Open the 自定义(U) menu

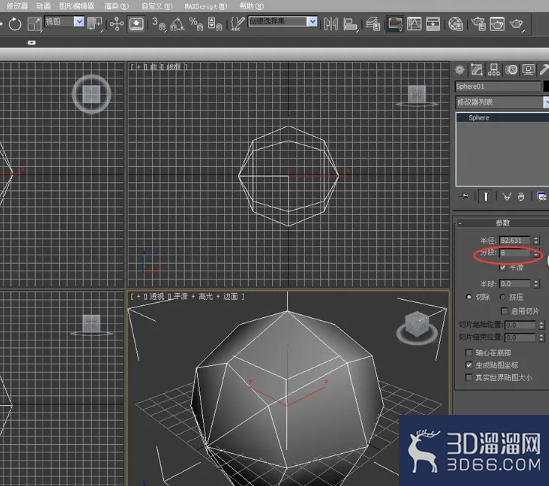[x=157, y=6]
